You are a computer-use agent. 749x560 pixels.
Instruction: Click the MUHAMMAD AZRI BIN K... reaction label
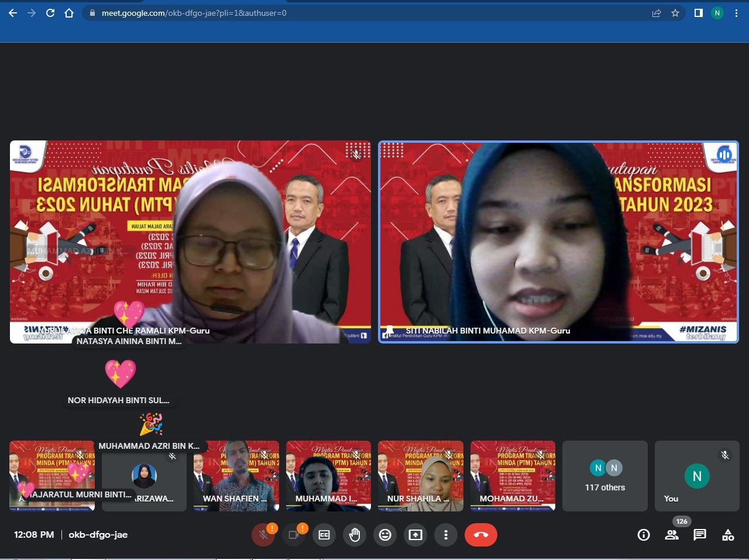149,446
